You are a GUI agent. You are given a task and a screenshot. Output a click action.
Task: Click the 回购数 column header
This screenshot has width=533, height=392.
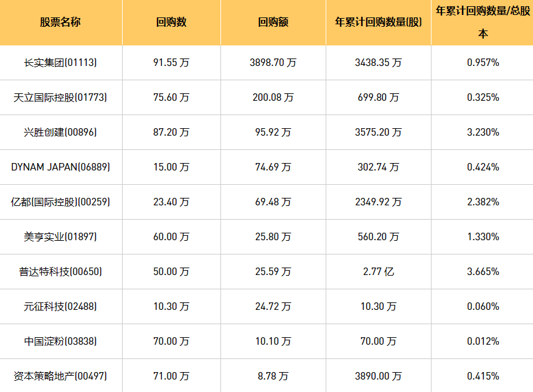(x=171, y=22)
